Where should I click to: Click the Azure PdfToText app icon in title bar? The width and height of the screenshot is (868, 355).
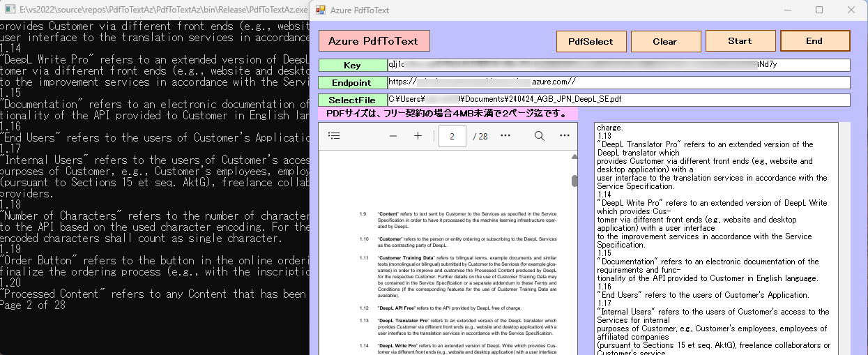pyautogui.click(x=321, y=10)
